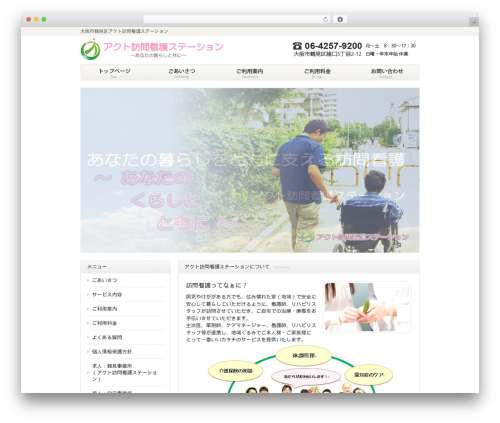Open the ごあいさつ item in the top navigation
The width and height of the screenshot is (500, 423).
182,72
